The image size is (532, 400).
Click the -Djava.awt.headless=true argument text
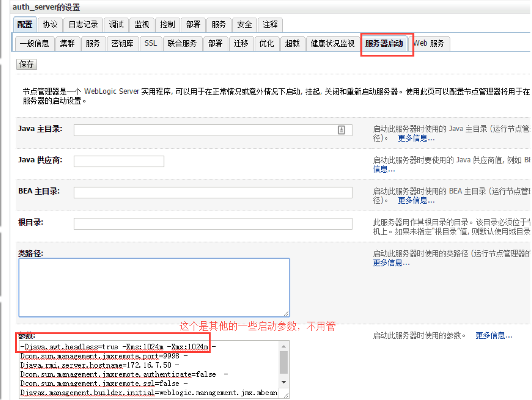tap(70, 347)
